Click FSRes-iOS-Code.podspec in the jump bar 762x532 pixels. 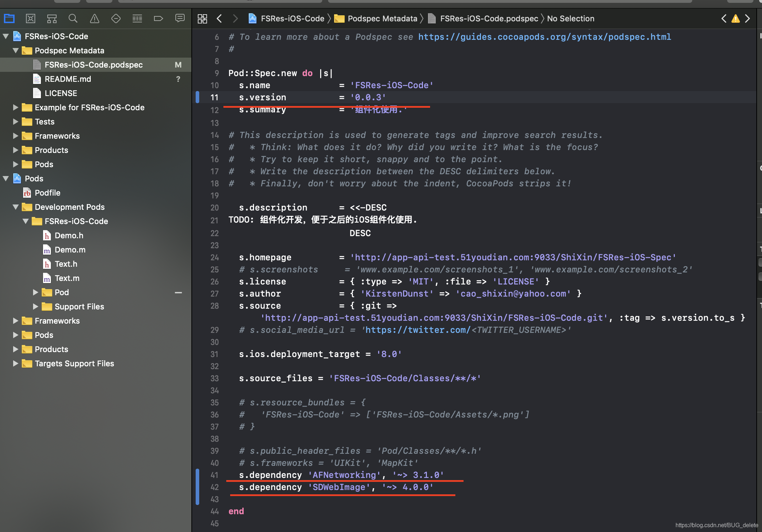pos(489,18)
